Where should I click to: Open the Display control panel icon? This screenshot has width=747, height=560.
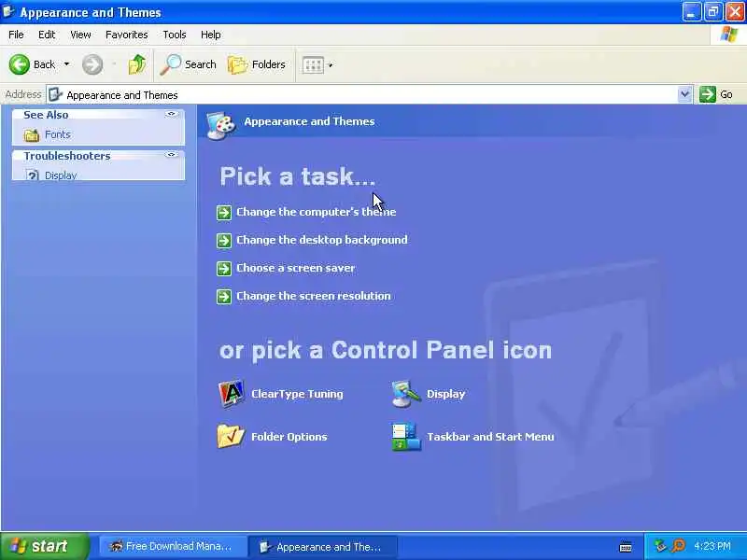406,394
